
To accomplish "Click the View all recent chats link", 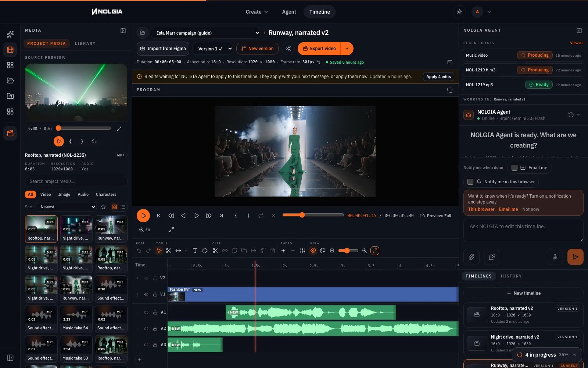I will coord(577,43).
